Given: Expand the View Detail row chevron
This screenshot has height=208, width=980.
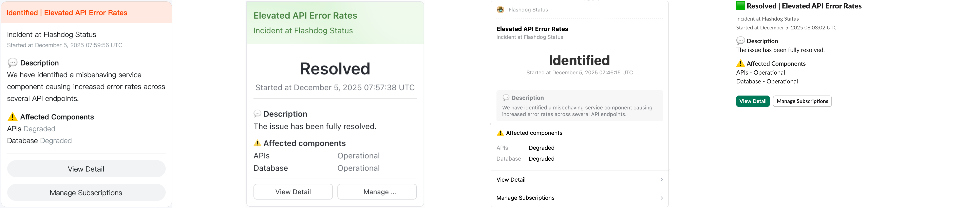Looking at the screenshot, I should point(662,180).
